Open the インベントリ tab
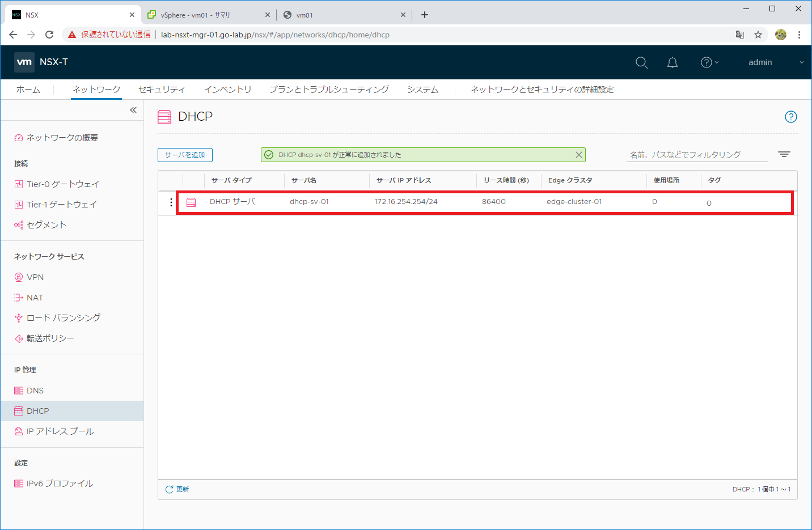 pos(227,90)
